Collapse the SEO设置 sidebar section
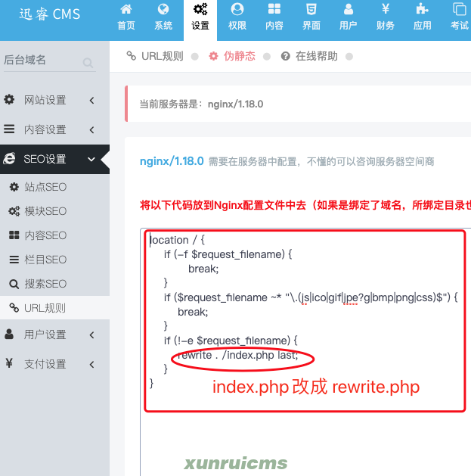The height and width of the screenshot is (476, 471). pos(55,159)
